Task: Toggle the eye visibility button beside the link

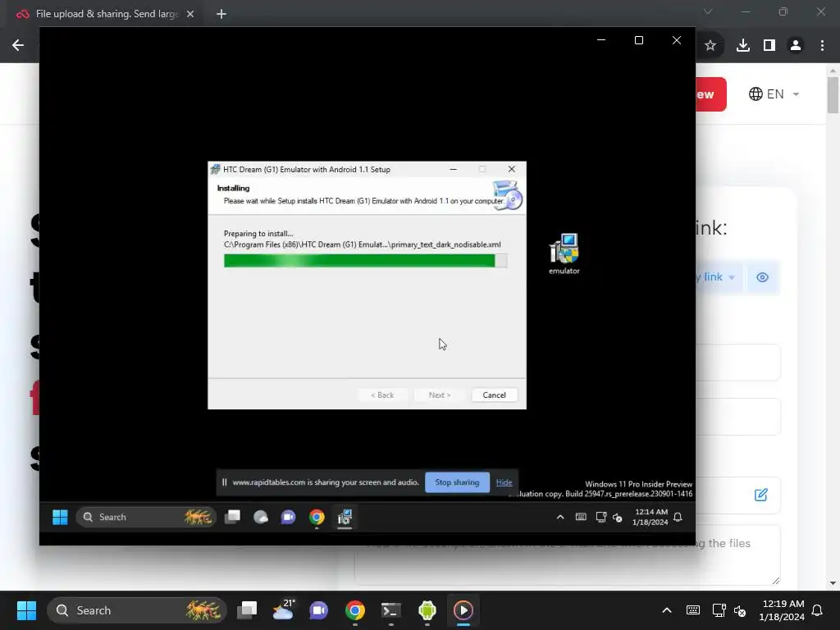Action: click(x=762, y=277)
